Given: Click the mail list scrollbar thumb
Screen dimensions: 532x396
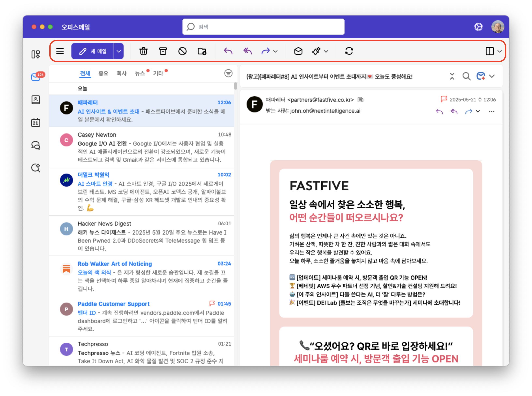Looking at the screenshot, I should point(235,86).
